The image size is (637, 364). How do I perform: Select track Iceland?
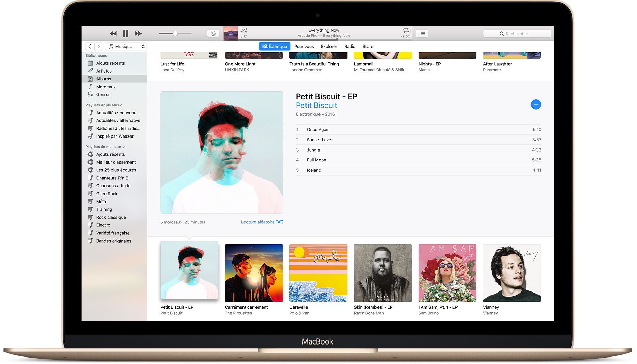click(419, 170)
